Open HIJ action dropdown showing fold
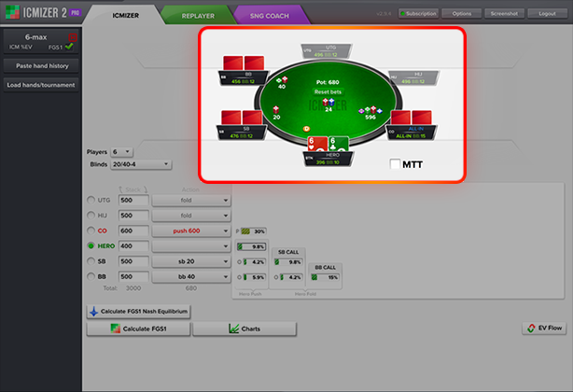Image resolution: width=573 pixels, height=392 pixels. click(191, 216)
